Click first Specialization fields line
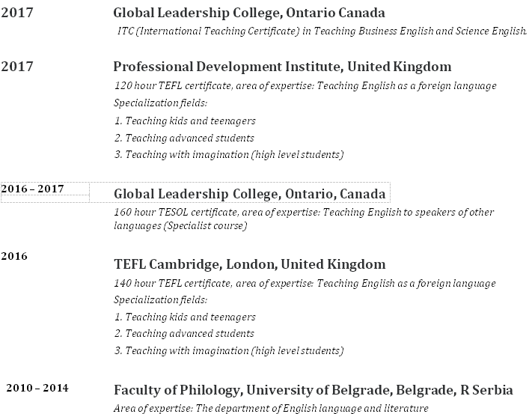The width and height of the screenshot is (532, 414). click(x=160, y=103)
